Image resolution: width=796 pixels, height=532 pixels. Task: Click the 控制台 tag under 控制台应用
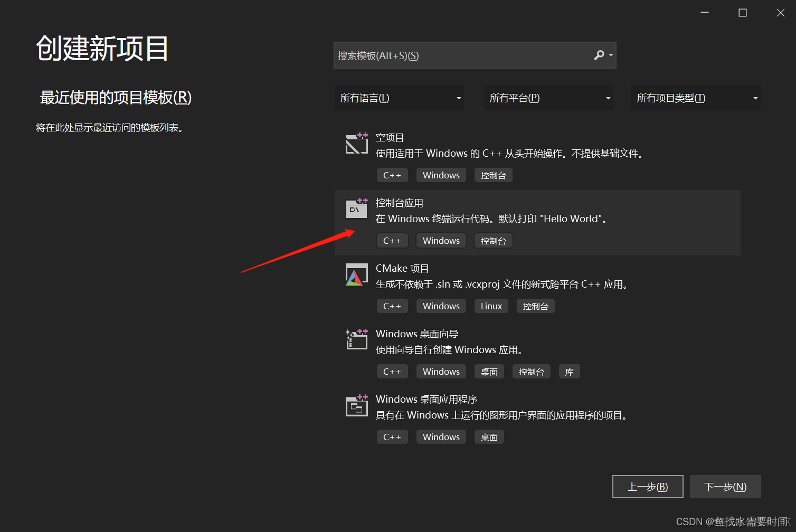click(493, 241)
